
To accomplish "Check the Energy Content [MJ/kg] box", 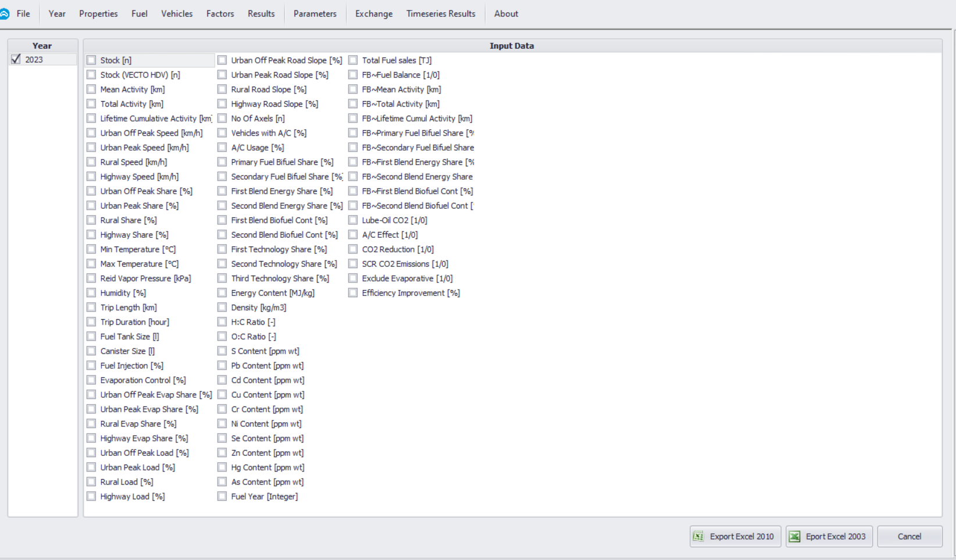I will click(222, 293).
